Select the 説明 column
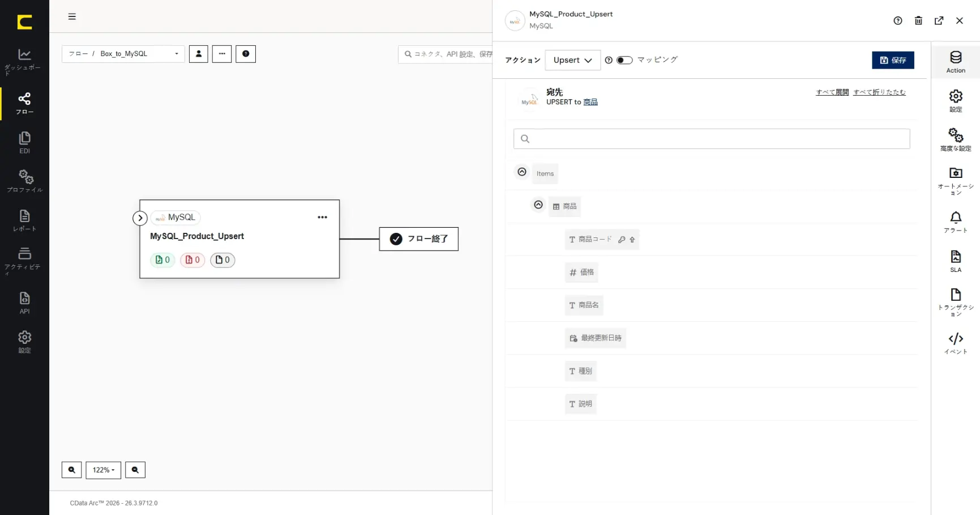Screen dimensions: 980x515 coord(581,404)
